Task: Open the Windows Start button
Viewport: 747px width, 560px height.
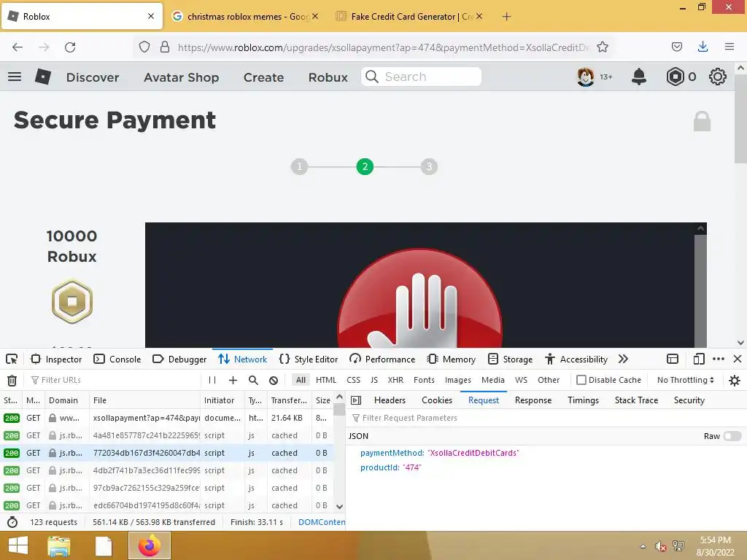Action: [x=18, y=545]
